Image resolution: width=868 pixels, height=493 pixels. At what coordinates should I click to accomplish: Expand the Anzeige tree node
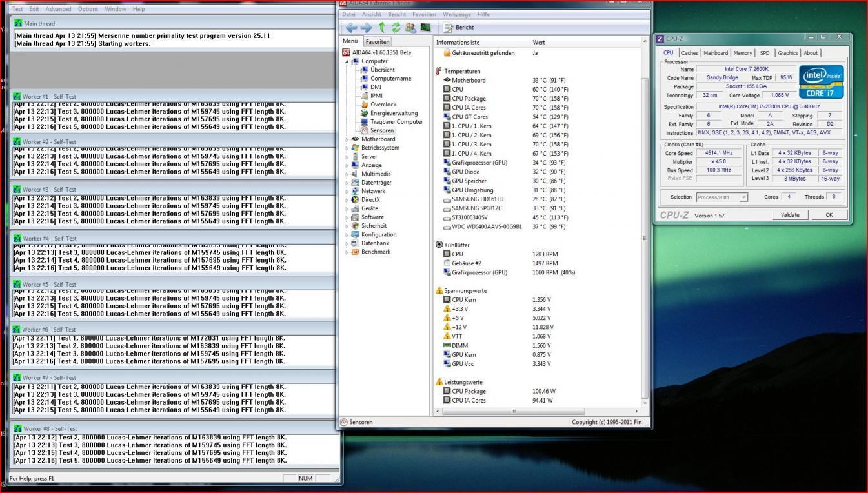(x=347, y=165)
